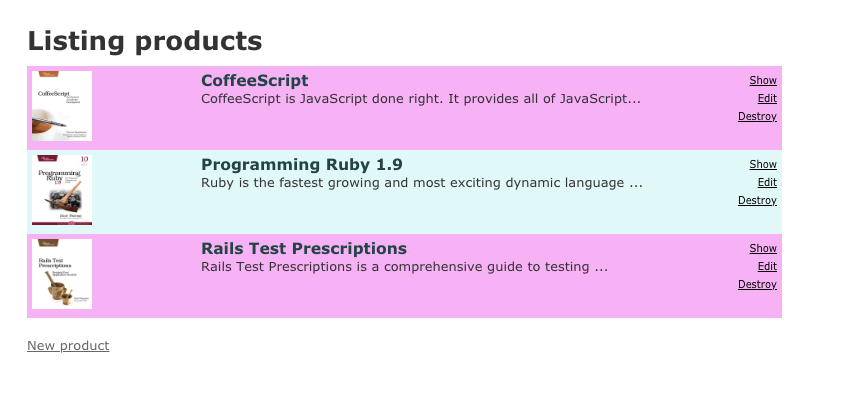This screenshot has height=398, width=862.
Task: Destroy the Rails Test Prescriptions product
Action: pos(757,284)
